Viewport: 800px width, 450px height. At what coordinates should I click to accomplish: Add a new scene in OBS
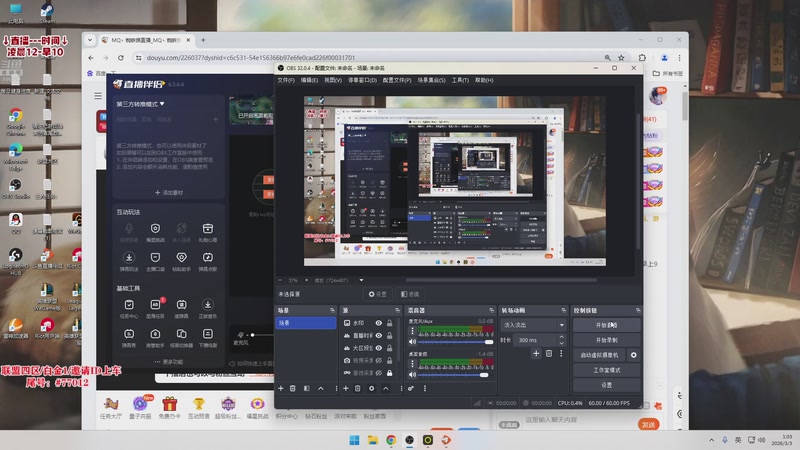[281, 388]
